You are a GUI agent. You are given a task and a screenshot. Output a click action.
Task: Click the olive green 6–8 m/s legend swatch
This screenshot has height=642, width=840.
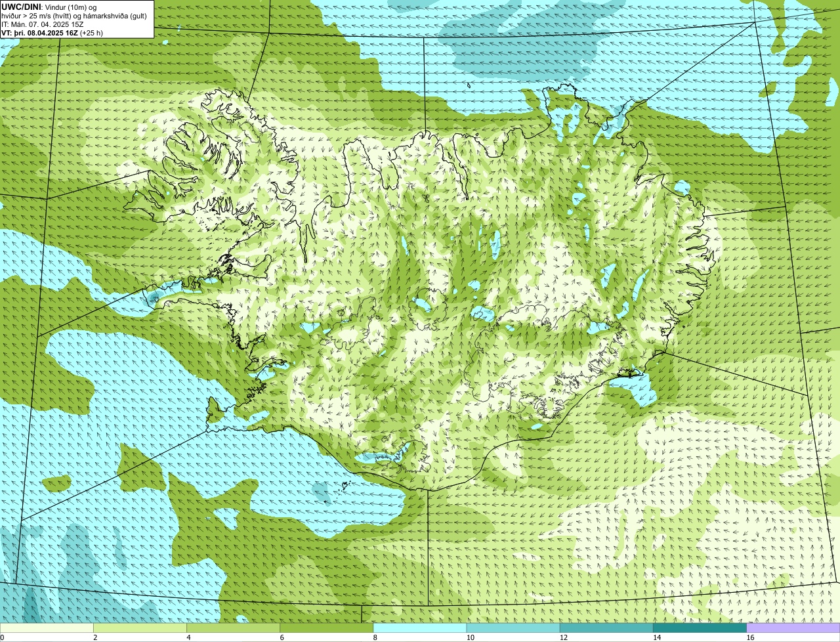point(327,628)
